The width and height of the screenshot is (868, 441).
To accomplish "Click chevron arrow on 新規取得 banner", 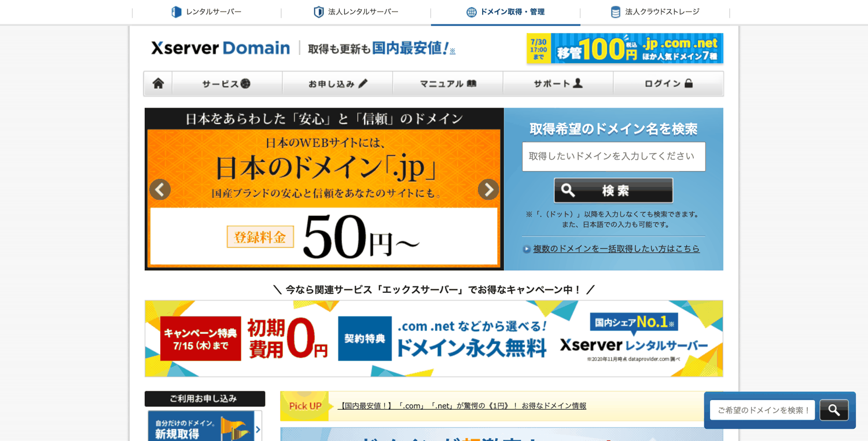I will click(x=258, y=429).
